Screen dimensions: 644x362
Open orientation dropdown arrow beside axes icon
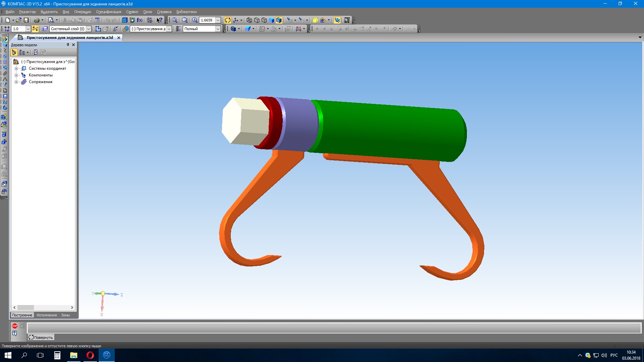[241, 20]
